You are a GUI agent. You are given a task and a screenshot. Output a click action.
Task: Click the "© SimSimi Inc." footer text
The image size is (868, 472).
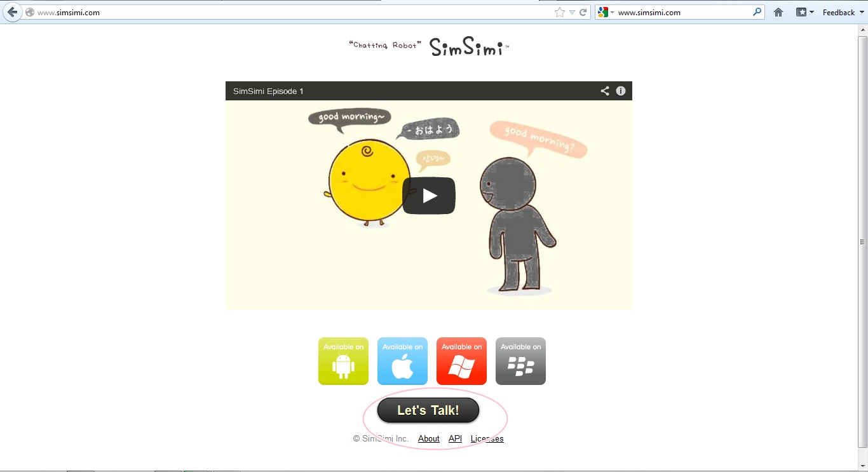381,439
